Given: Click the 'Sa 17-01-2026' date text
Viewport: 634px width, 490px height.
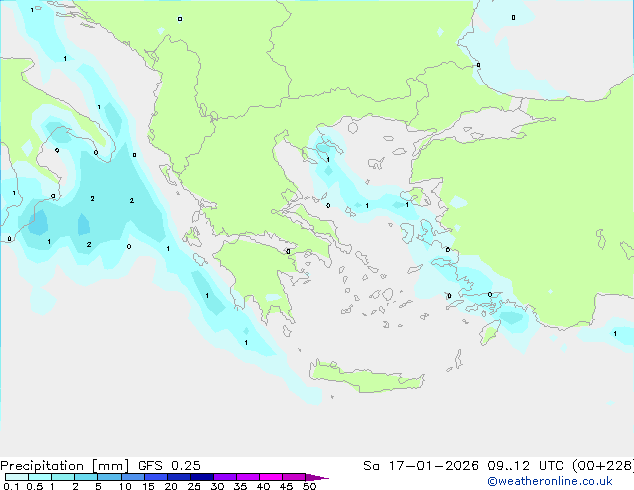Looking at the screenshot, I should pyautogui.click(x=421, y=466).
